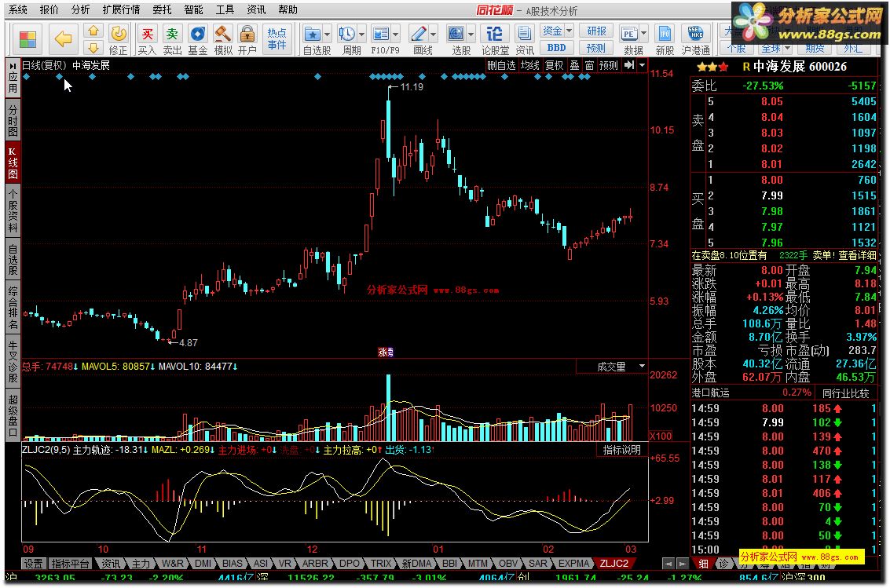This screenshot has width=890, height=588.
Task: Toggle 叠 overlay chart button
Action: 575,66
